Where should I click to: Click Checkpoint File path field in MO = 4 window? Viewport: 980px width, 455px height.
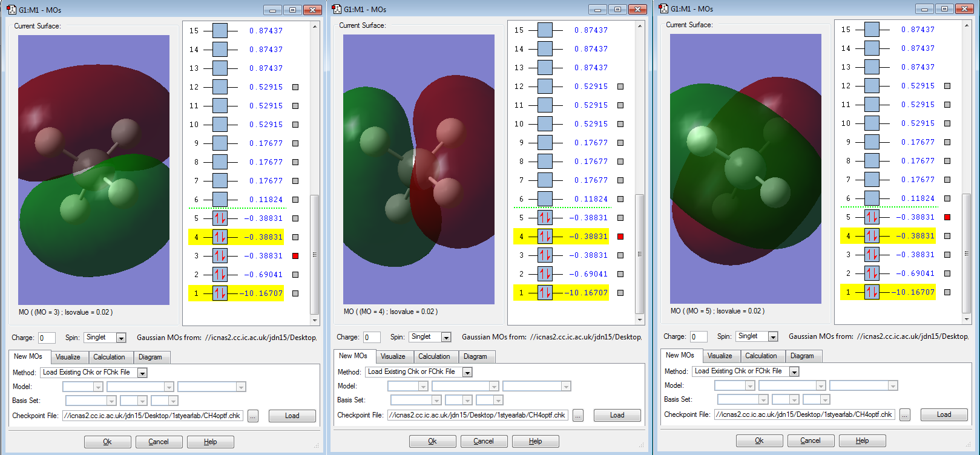[478, 415]
